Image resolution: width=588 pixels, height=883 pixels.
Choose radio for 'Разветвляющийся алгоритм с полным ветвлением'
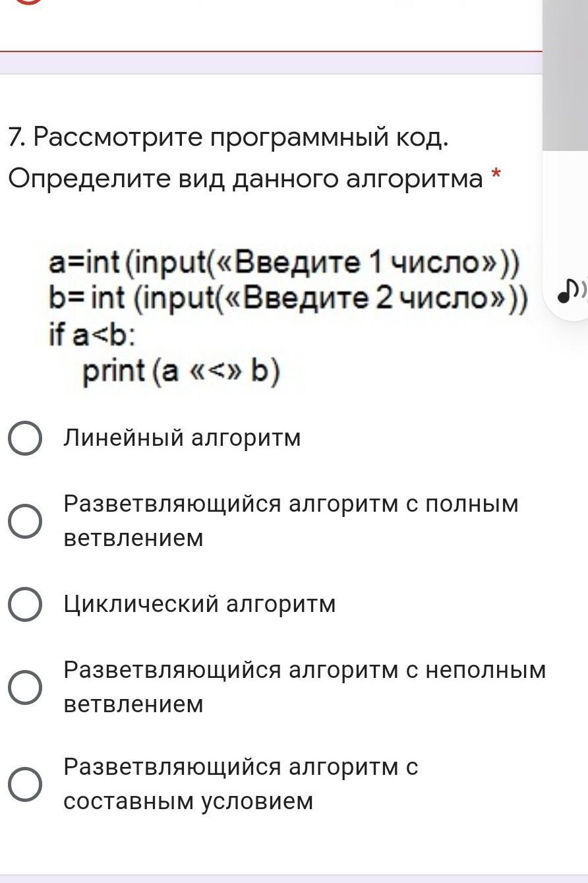pyautogui.click(x=25, y=521)
